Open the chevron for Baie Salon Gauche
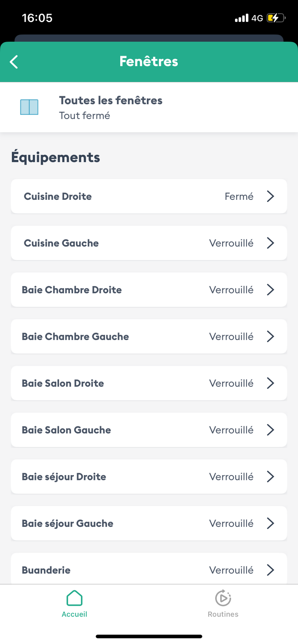The width and height of the screenshot is (298, 644). [x=270, y=430]
